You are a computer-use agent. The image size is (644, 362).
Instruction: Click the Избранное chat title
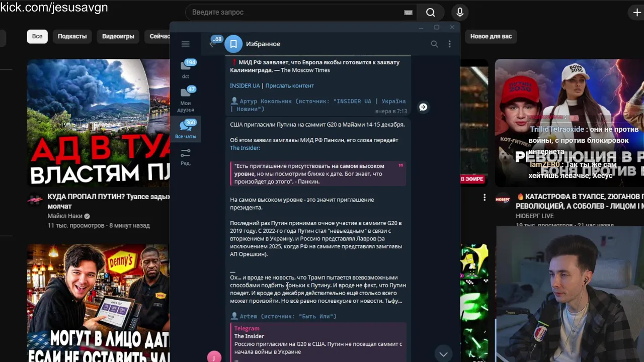[263, 44]
